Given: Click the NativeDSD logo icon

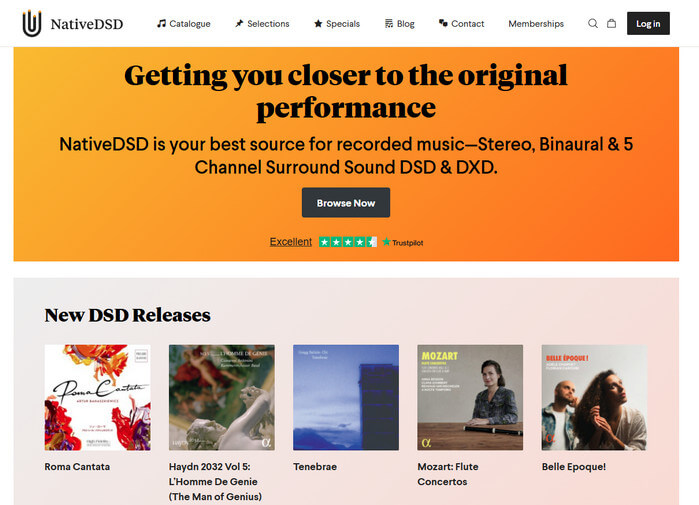Looking at the screenshot, I should pyautogui.click(x=33, y=23).
